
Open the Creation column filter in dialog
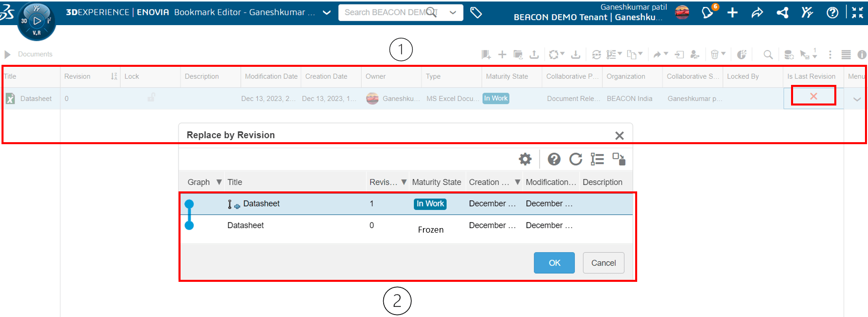point(517,182)
